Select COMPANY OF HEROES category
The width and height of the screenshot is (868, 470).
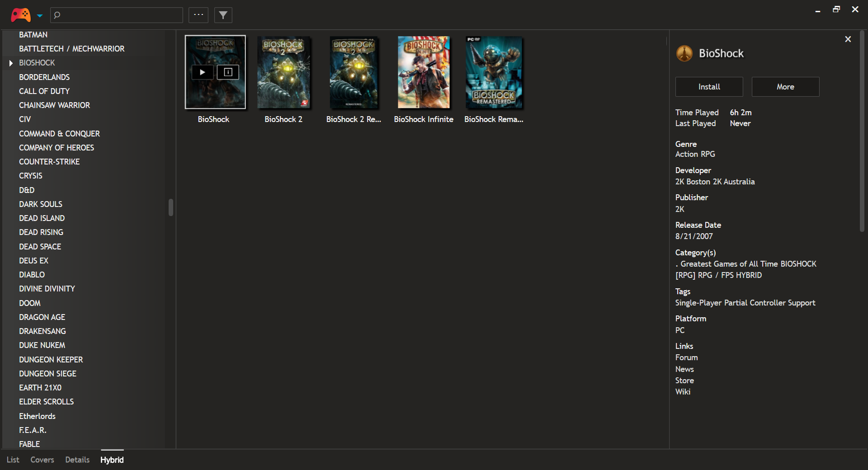tap(57, 148)
